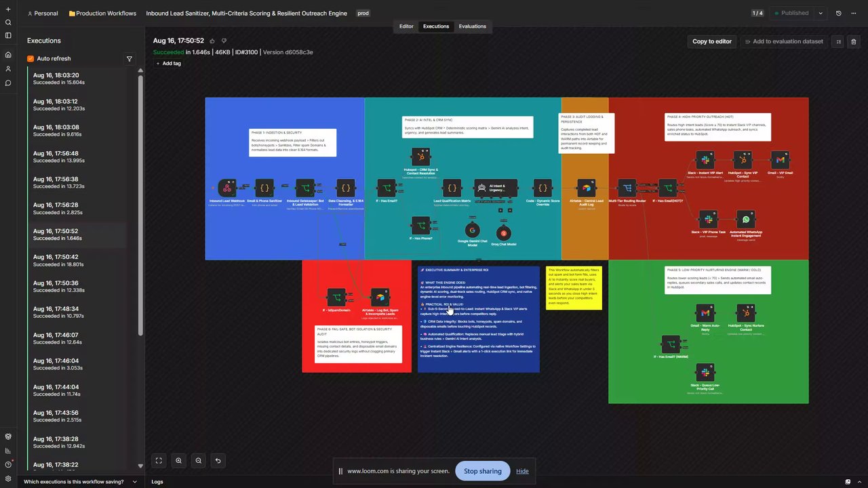868x488 pixels.
Task: Open the three-dot workflow options menu
Action: click(853, 13)
